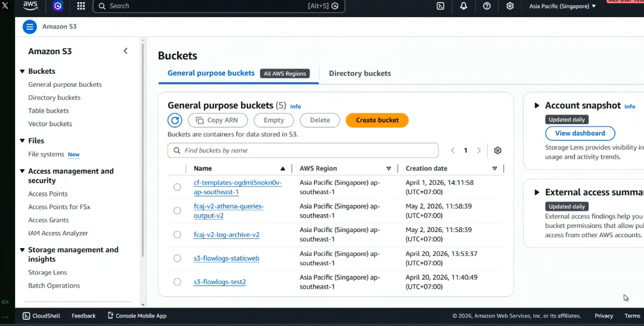644x326 pixels.
Task: Click the Find buckets by name field
Action: pos(303,150)
